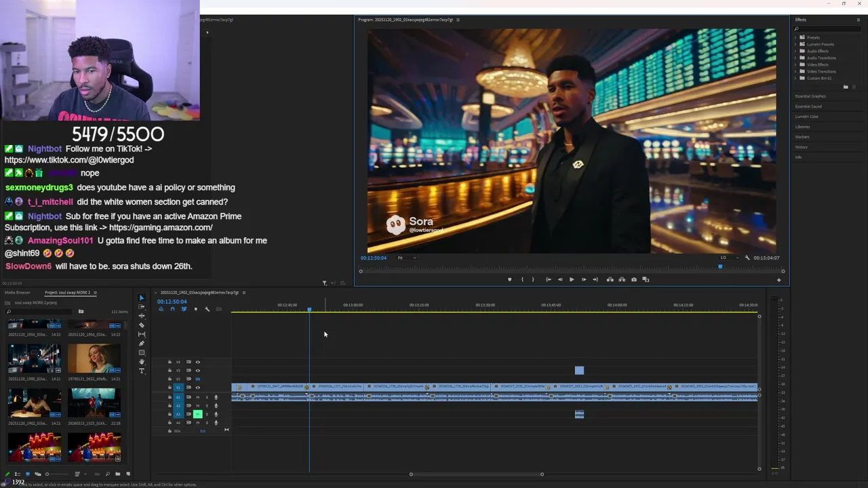Open Program monitor settings wrench

click(747, 258)
